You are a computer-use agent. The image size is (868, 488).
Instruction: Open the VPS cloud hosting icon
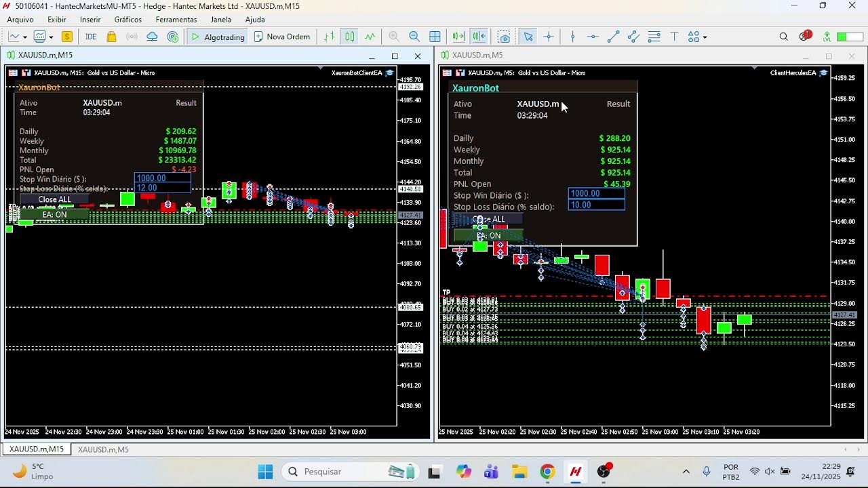point(153,37)
